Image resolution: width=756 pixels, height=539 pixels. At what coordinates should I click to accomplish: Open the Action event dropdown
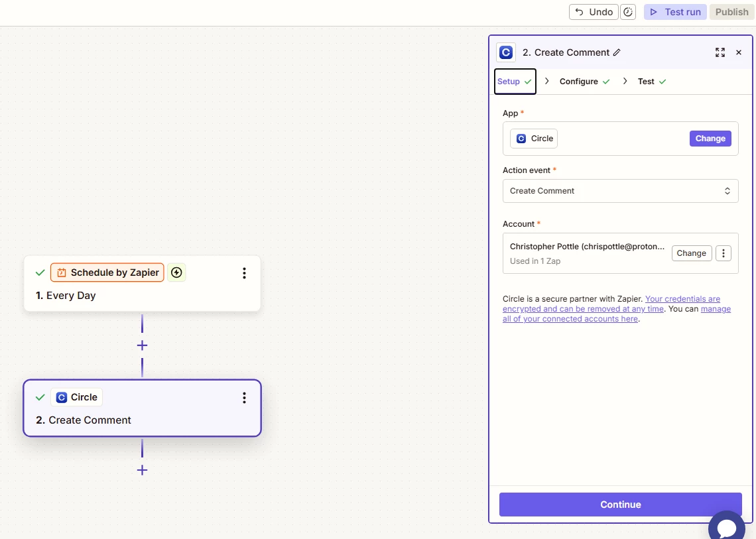click(x=621, y=191)
